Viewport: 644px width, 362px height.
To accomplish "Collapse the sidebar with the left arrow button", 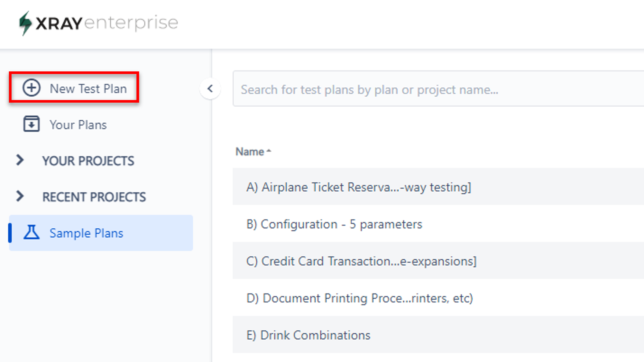I will tap(210, 89).
